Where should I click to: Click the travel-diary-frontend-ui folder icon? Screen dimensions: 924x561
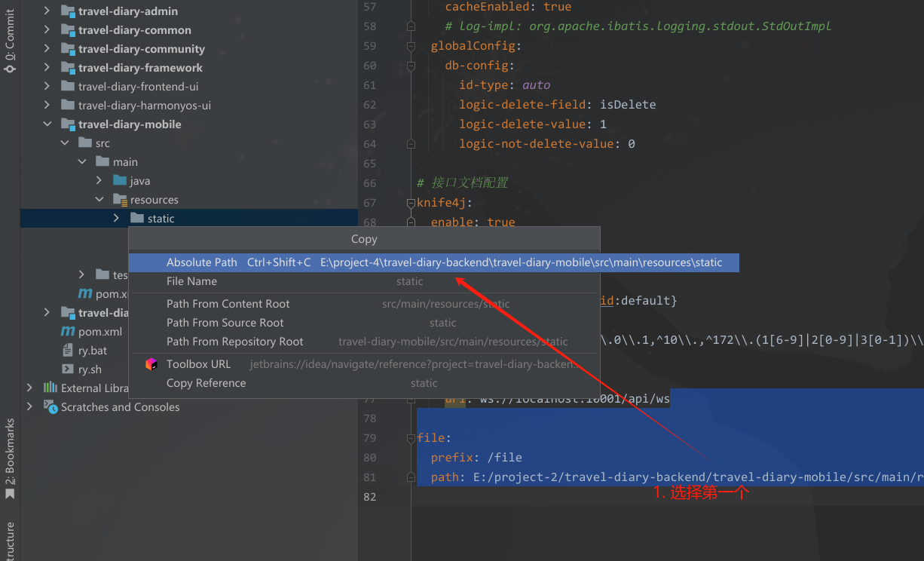(x=67, y=87)
